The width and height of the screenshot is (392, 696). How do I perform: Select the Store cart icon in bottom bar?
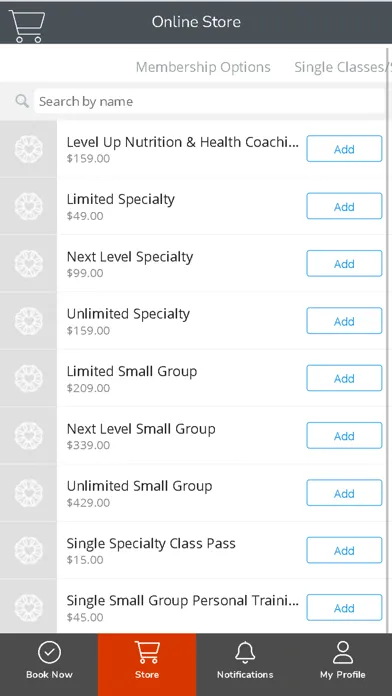tap(147, 652)
